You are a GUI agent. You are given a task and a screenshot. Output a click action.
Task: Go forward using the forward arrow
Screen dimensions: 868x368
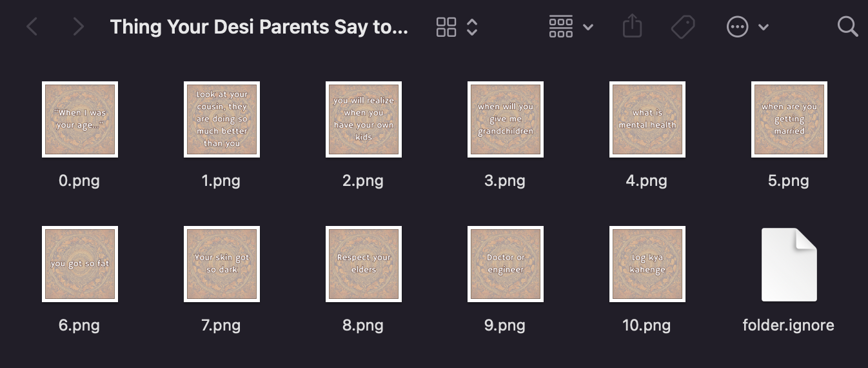click(x=79, y=26)
